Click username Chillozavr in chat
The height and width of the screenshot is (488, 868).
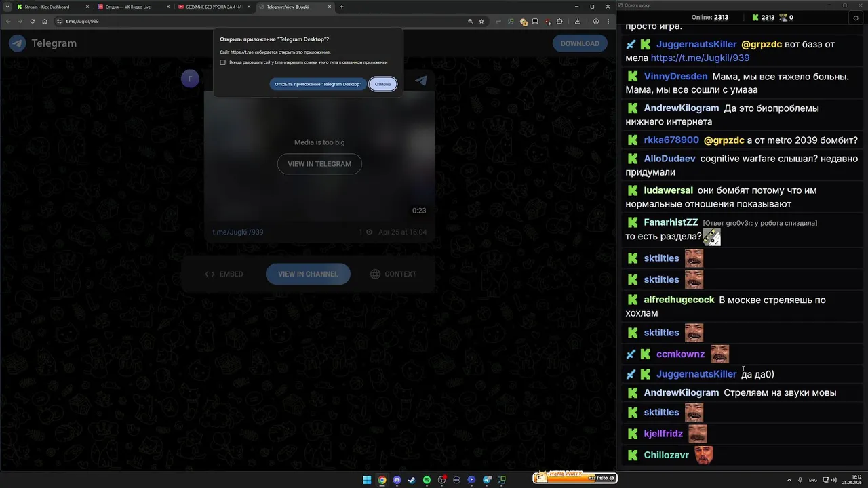pos(666,455)
